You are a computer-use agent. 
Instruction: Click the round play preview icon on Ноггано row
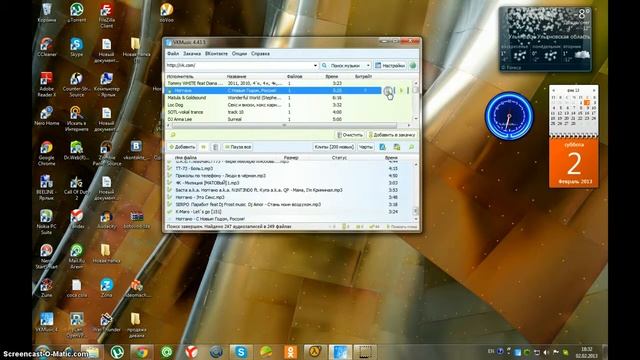coord(388,91)
